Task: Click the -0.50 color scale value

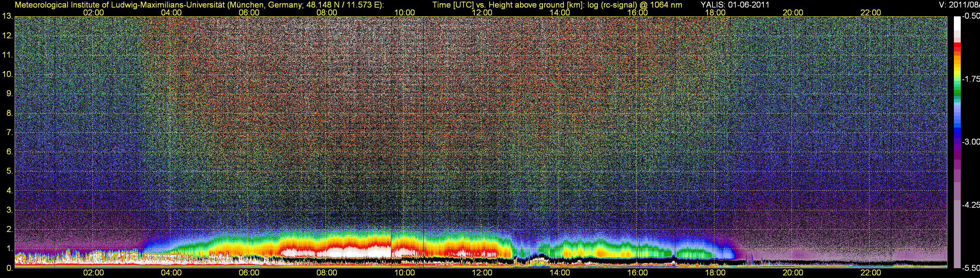Action: 971,16
